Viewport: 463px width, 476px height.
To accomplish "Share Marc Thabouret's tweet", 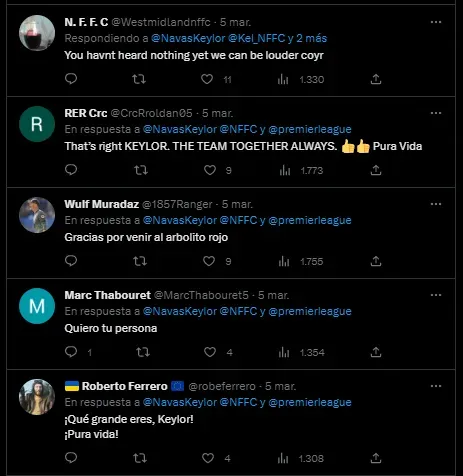I will 376,352.
